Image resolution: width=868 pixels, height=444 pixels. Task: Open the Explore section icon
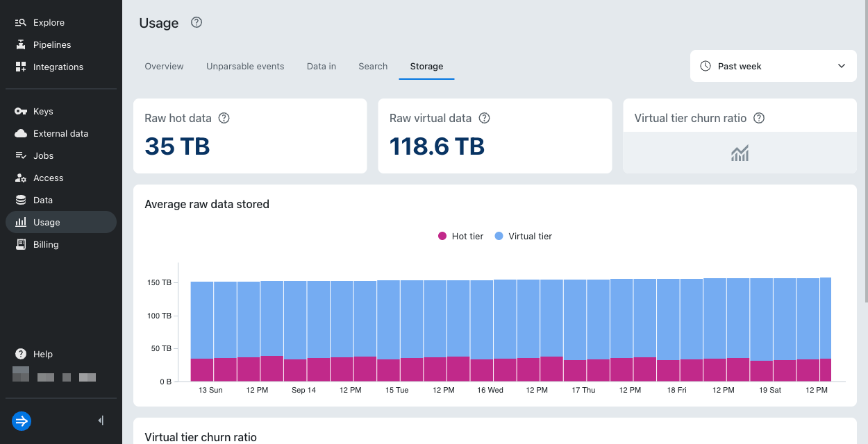coord(21,22)
